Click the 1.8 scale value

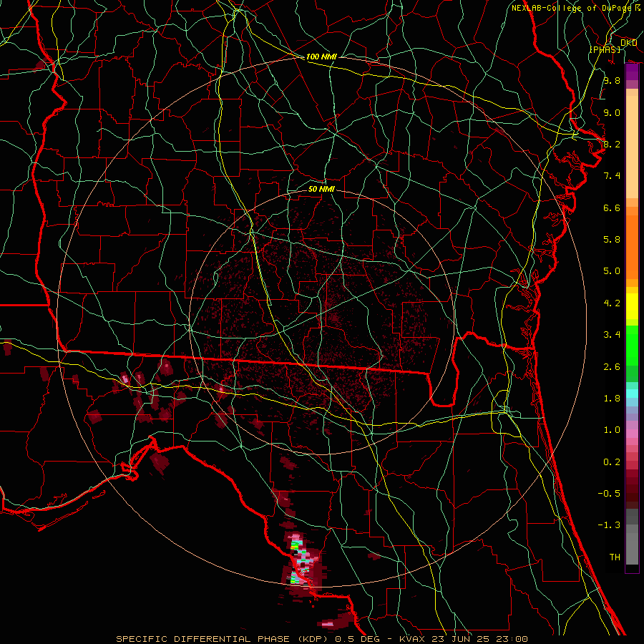[x=612, y=399]
